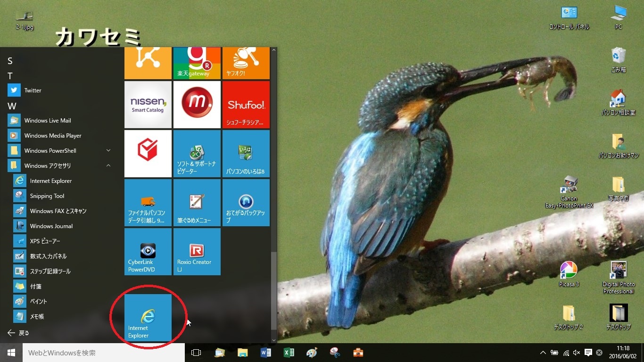644x362 pixels.
Task: Select the Picasa 3 desktop icon
Action: click(569, 274)
